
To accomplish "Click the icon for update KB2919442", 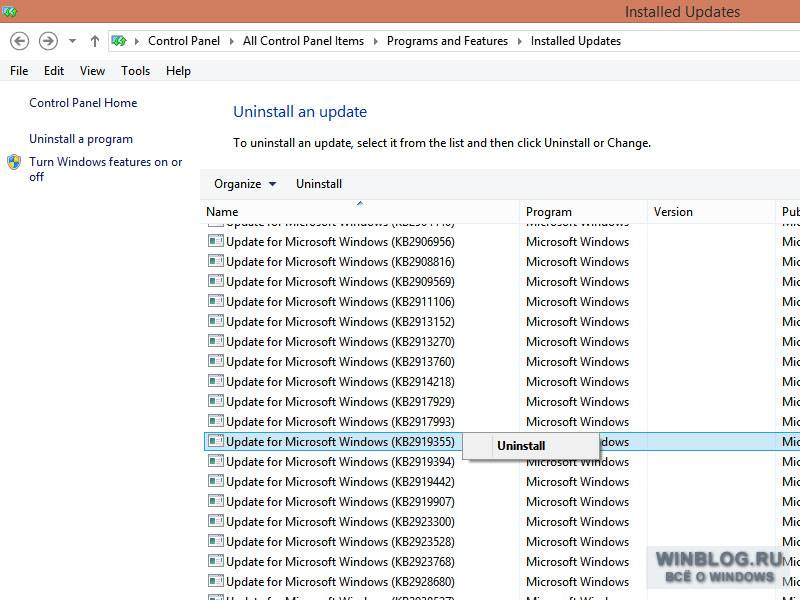I will [216, 481].
